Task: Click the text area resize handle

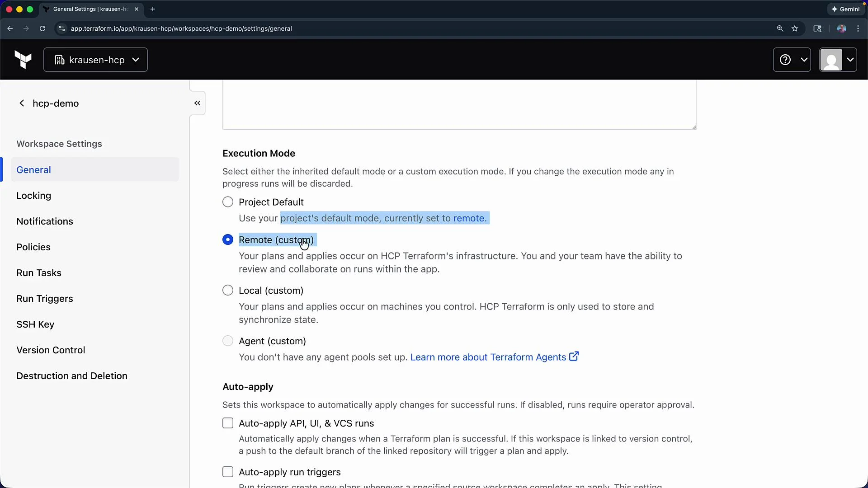Action: pyautogui.click(x=694, y=127)
